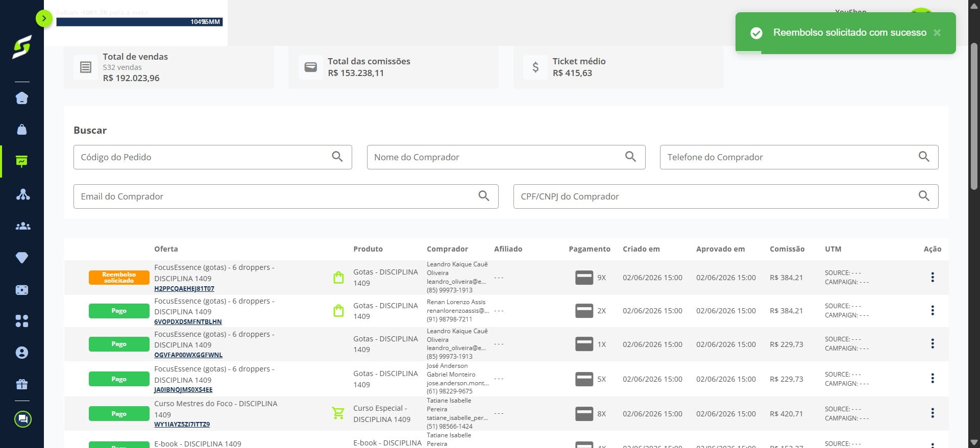
Task: Click the credit card icon in the 8X row
Action: 584,414
